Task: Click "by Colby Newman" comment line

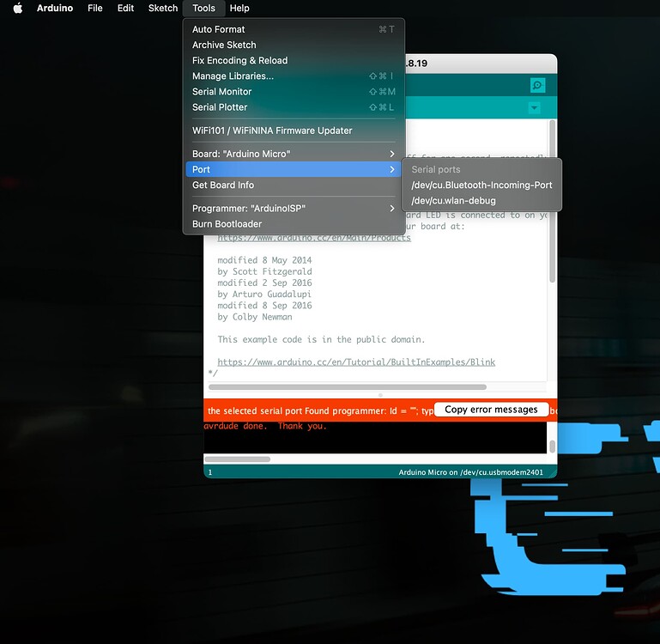Action: tap(255, 317)
